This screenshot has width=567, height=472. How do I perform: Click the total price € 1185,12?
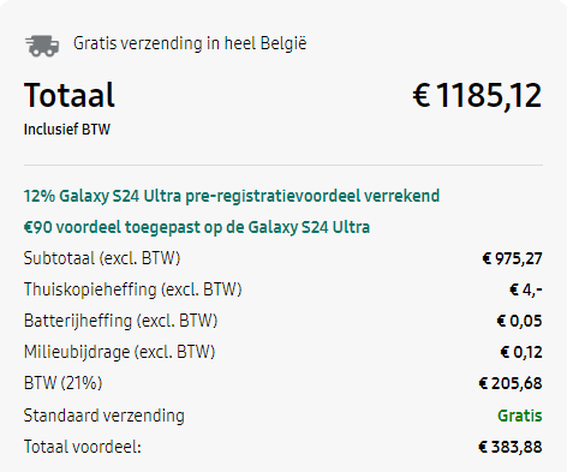point(477,96)
